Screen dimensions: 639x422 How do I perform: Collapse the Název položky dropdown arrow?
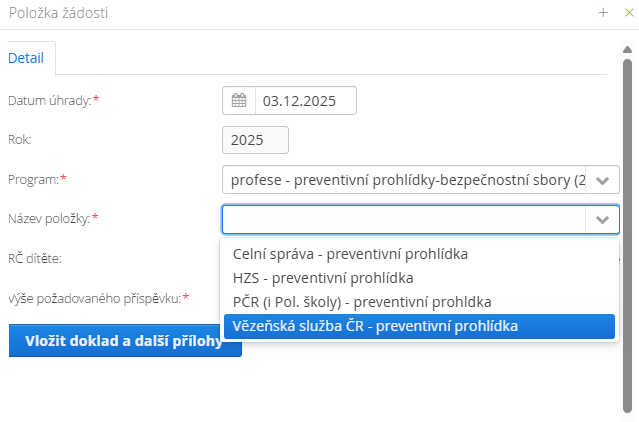coord(602,219)
